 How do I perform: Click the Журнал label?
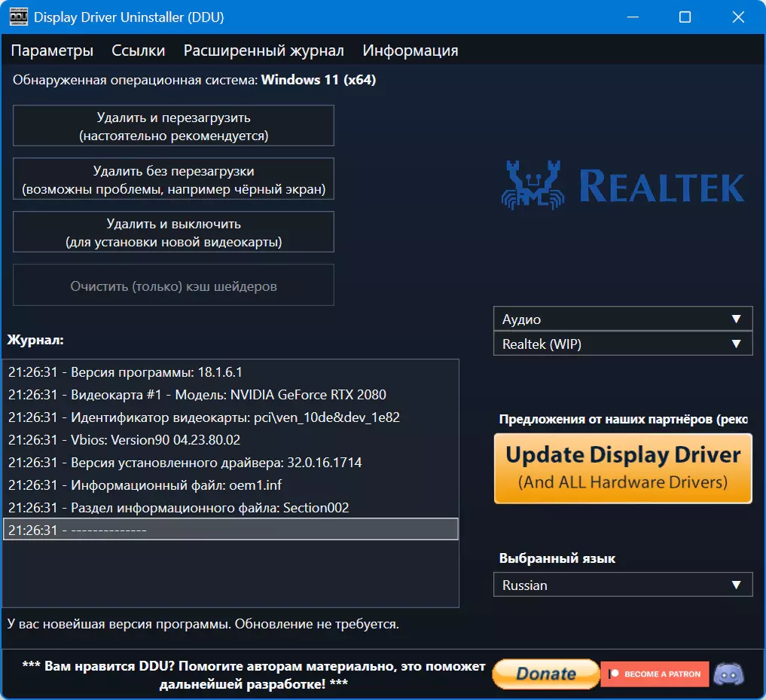[35, 340]
